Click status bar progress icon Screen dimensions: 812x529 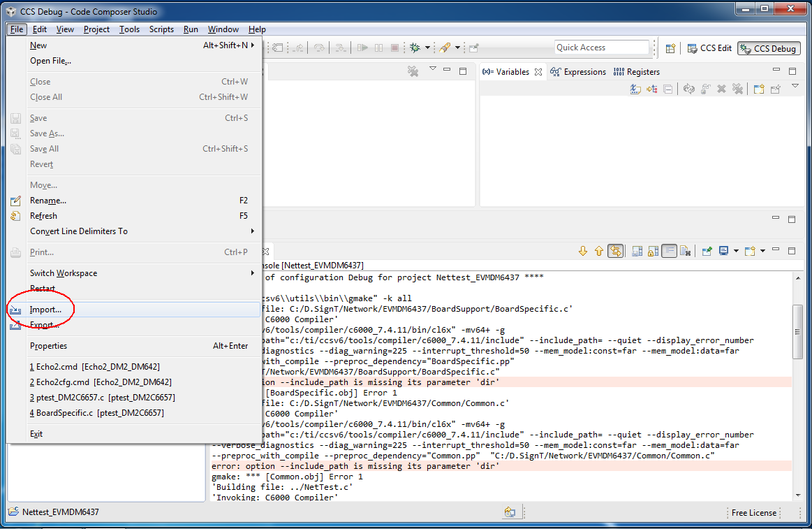point(510,512)
